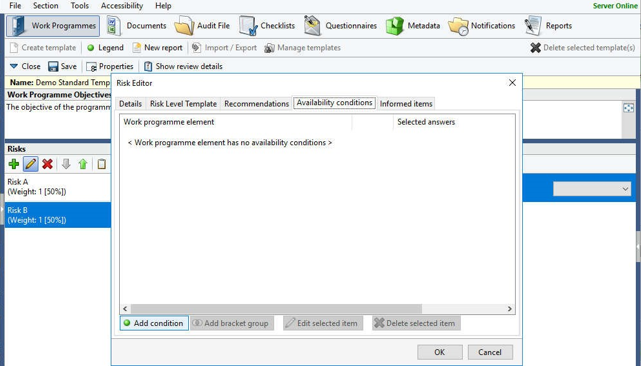
Task: Click Show review details
Action: click(x=183, y=66)
